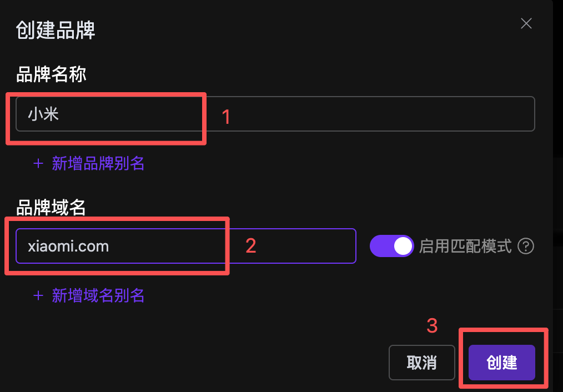Viewport: 563px width, 392px height.
Task: Click the 创建品牌 dialog title
Action: tap(56, 30)
